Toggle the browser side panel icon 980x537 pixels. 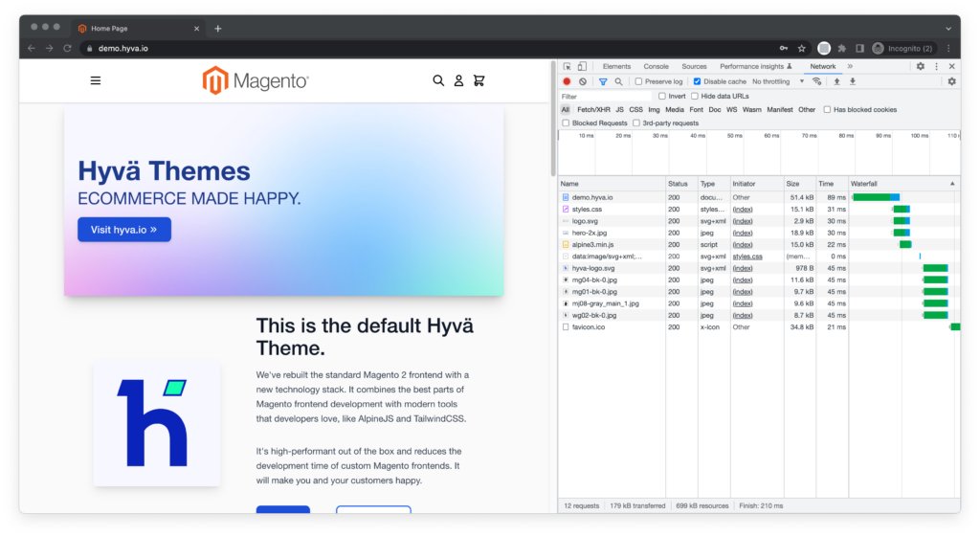tap(860, 48)
